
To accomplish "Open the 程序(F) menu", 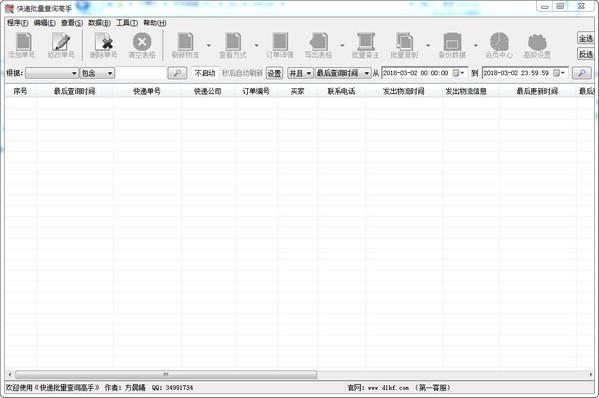I will point(18,23).
